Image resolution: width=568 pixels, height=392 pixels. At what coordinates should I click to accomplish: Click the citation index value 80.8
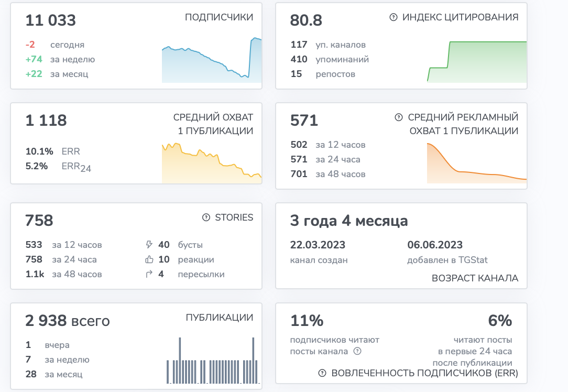pyautogui.click(x=306, y=20)
